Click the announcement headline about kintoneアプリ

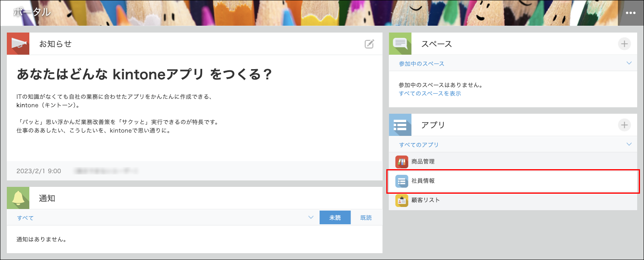pos(144,74)
